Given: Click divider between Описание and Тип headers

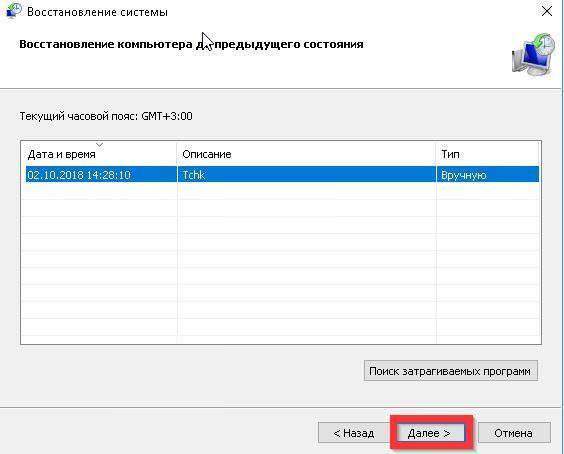Looking at the screenshot, I should point(436,154).
